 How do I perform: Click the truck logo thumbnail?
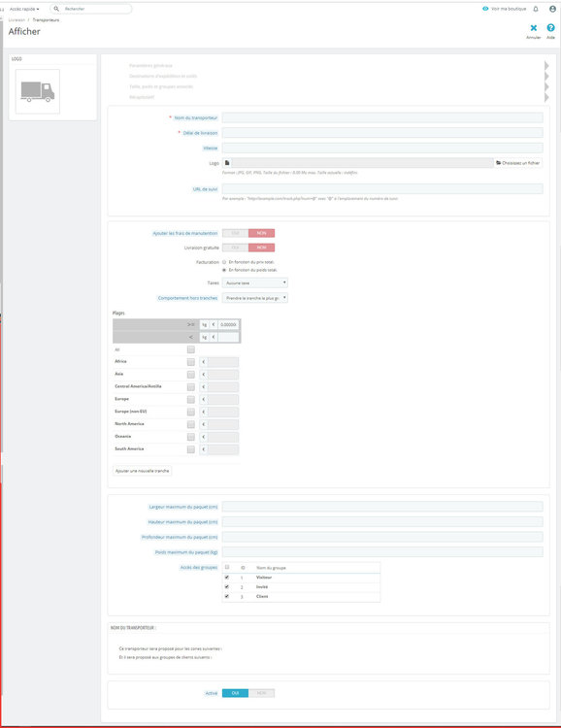click(38, 91)
